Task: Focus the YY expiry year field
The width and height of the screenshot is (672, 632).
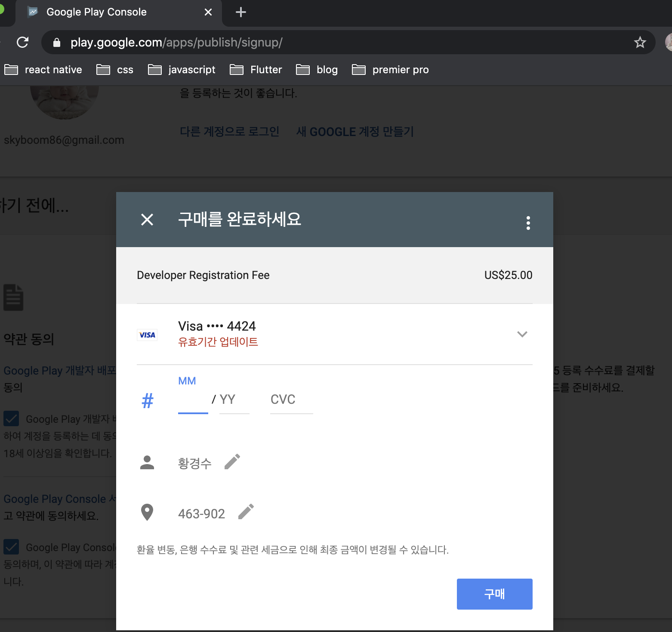Action: (x=234, y=400)
